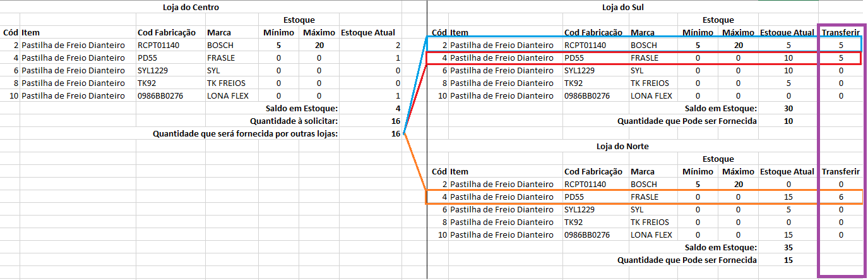Select the 'Loja do Norte' title cell
The image size is (868, 280).
click(623, 146)
